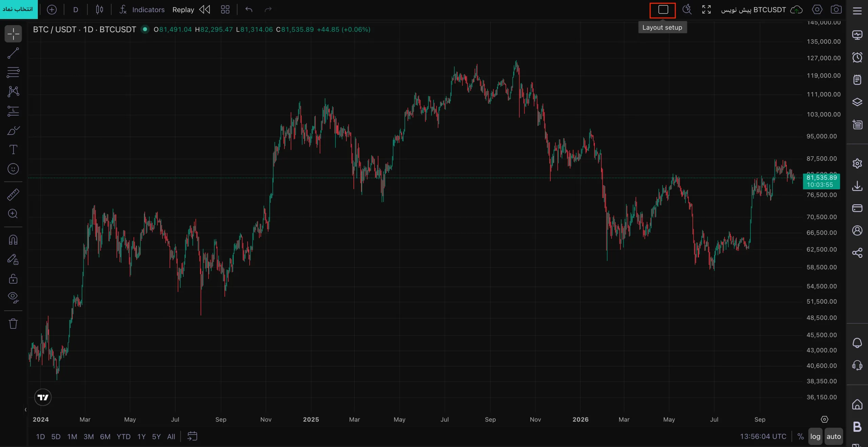This screenshot has height=447, width=868.
Task: Click the TradingView logo badge
Action: click(43, 397)
